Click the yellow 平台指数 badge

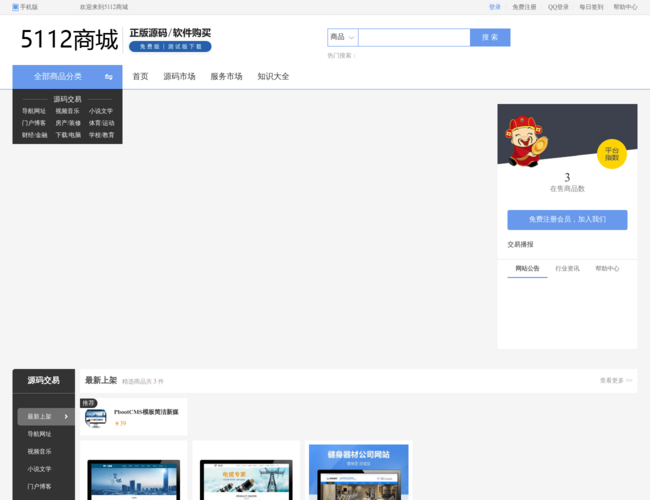611,154
